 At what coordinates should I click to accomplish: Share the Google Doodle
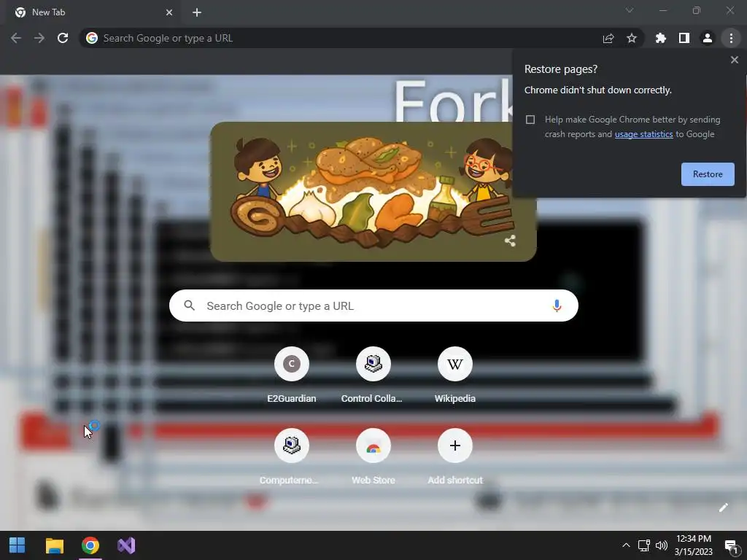(x=510, y=241)
